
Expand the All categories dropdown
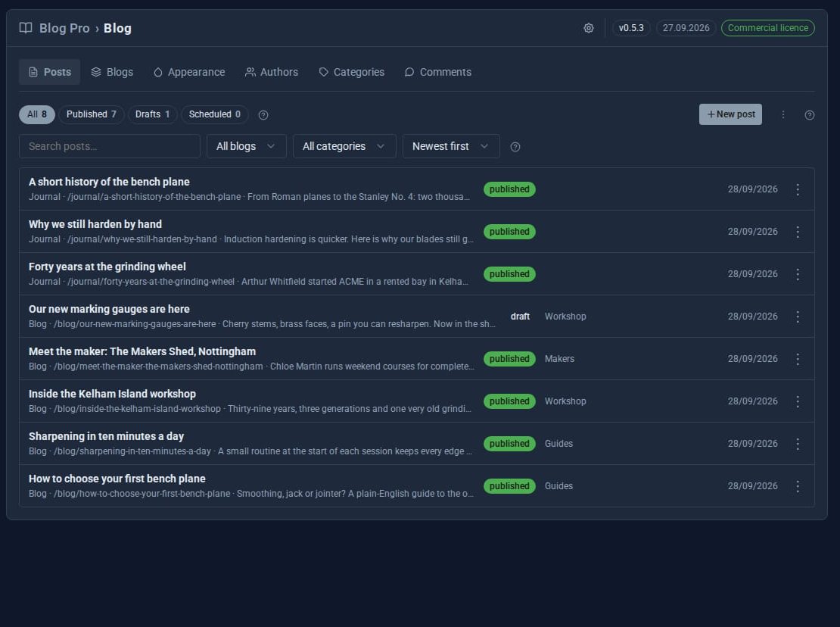(344, 146)
